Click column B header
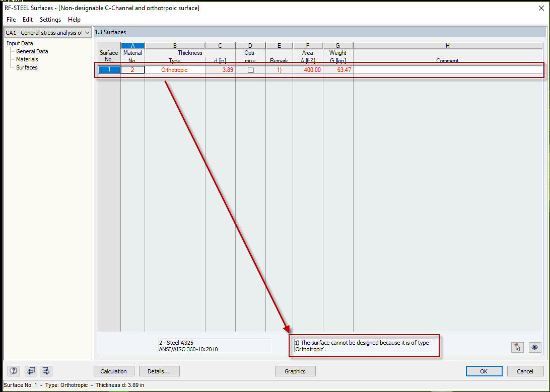550x392 pixels. (x=175, y=46)
